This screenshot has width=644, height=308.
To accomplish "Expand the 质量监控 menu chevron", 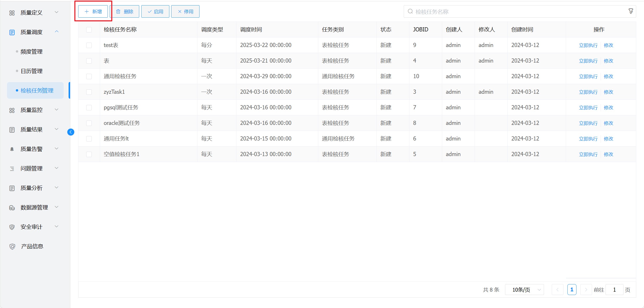I will [57, 110].
